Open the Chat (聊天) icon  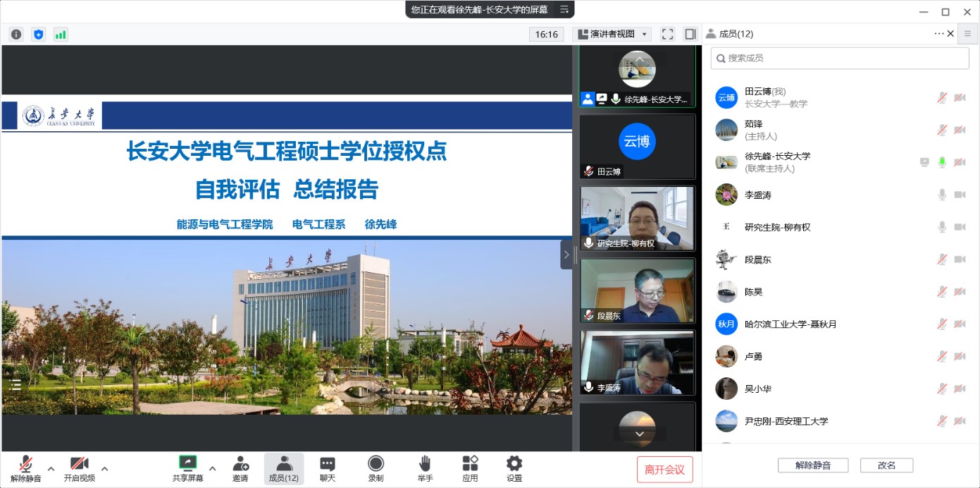tap(328, 469)
